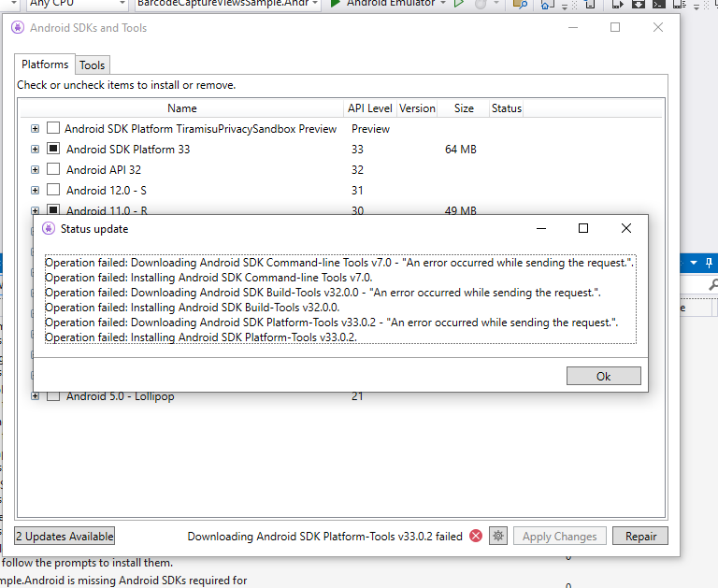718x588 pixels.
Task: Toggle the pin icon in the side panel
Action: click(709, 263)
